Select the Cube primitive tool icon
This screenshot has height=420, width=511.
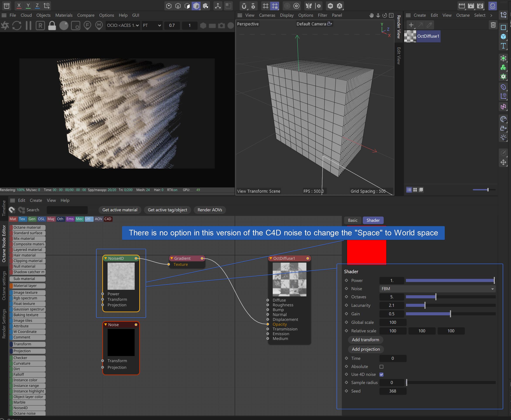503,37
